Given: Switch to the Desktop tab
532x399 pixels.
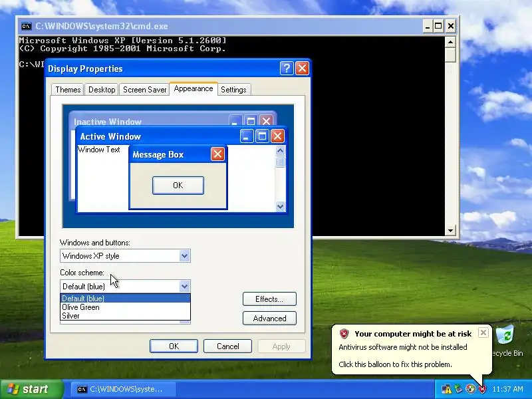Looking at the screenshot, I should (102, 90).
